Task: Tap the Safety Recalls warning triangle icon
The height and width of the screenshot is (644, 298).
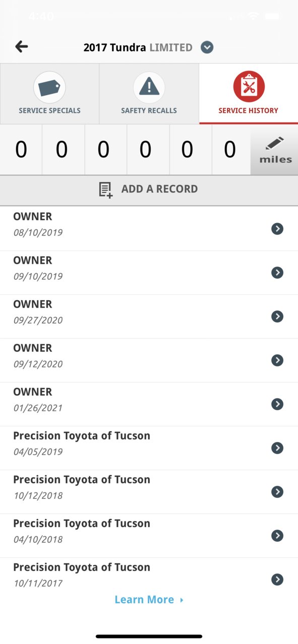Action: pos(149,87)
